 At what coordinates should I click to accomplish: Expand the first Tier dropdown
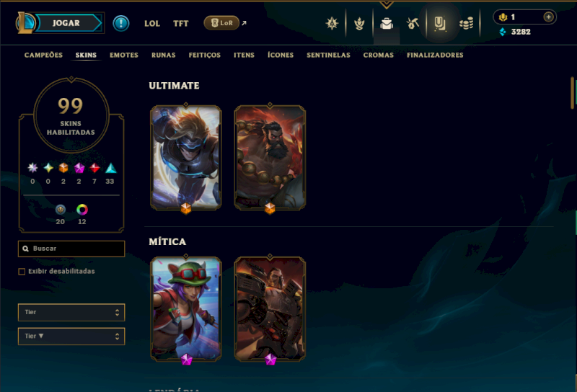[71, 312]
